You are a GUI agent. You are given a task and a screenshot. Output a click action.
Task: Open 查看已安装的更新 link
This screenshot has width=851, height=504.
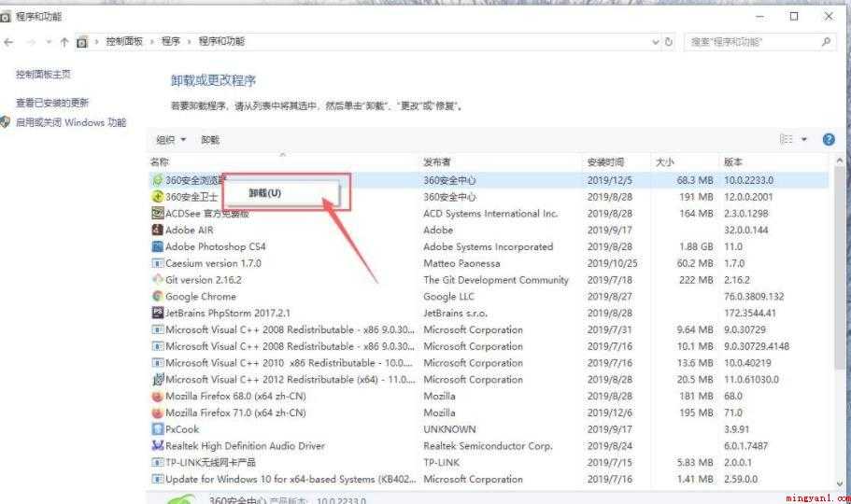pos(52,103)
